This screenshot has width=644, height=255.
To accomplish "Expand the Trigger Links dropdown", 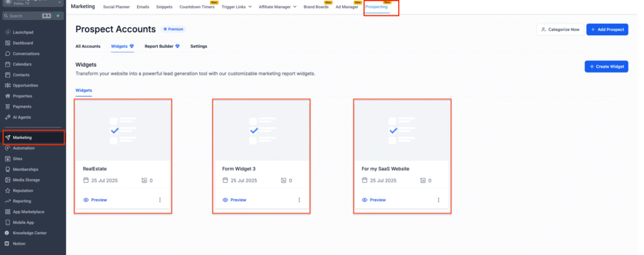I will [236, 7].
